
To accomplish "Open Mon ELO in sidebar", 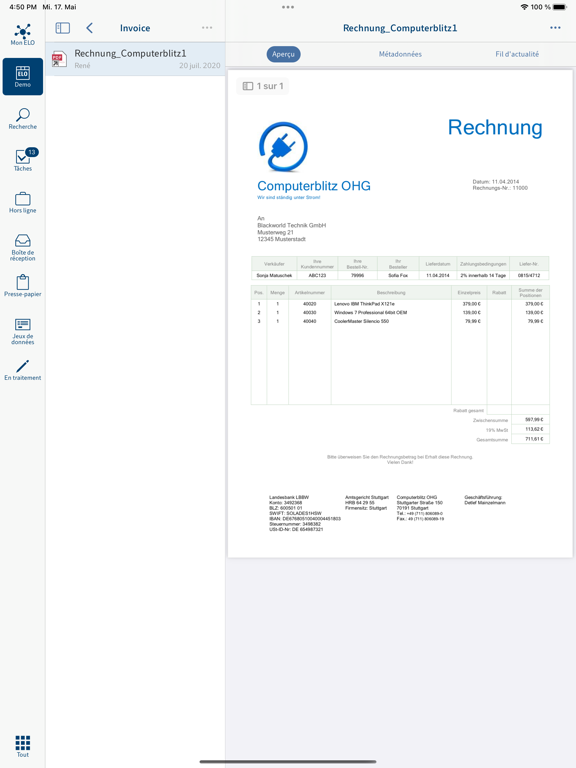I will click(x=23, y=34).
